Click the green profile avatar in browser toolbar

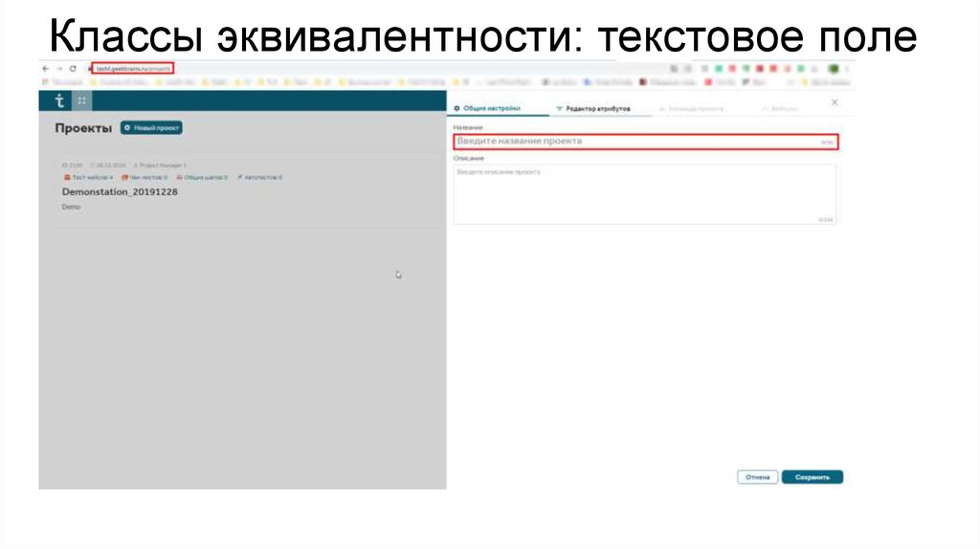(834, 69)
